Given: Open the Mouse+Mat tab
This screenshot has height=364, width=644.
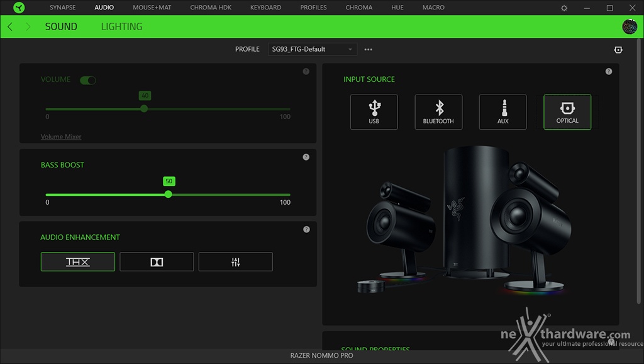Looking at the screenshot, I should [x=152, y=8].
